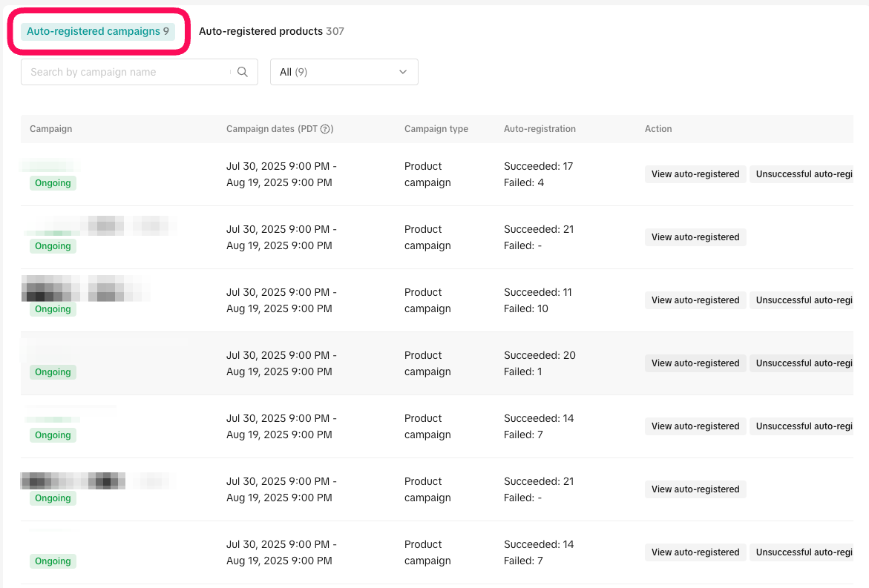View auto-registered for campaign with 11 succeeded

coord(695,300)
